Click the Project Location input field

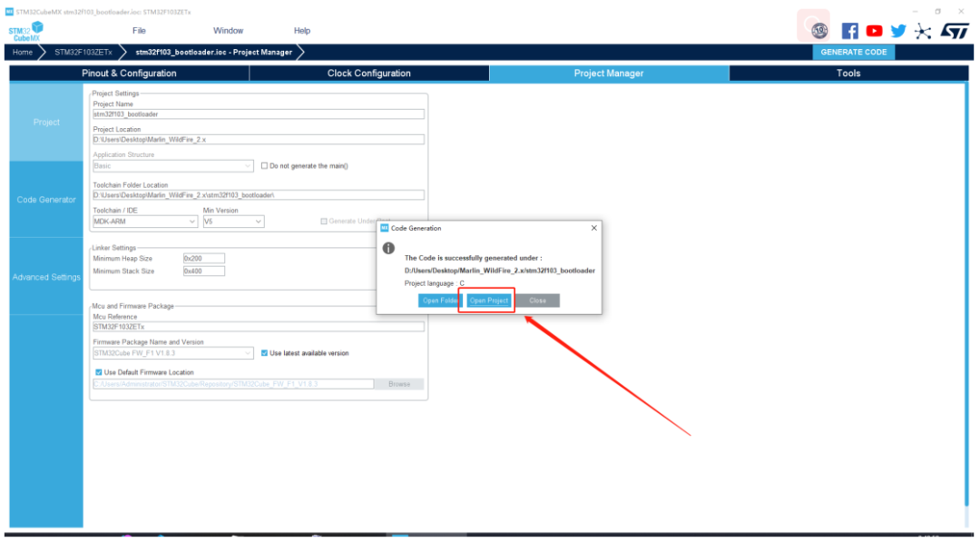pos(258,140)
